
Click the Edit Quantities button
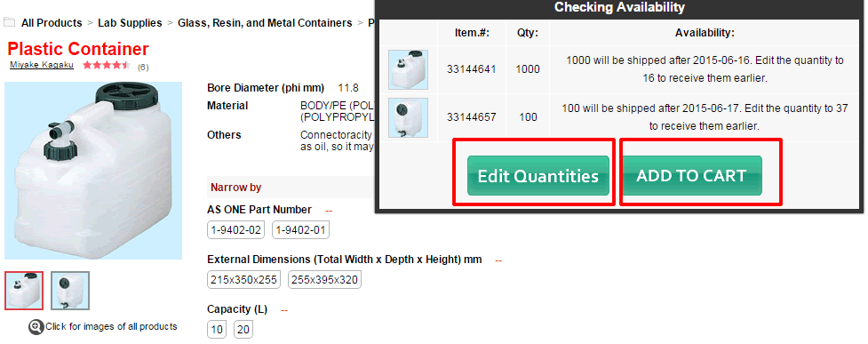pos(538,176)
